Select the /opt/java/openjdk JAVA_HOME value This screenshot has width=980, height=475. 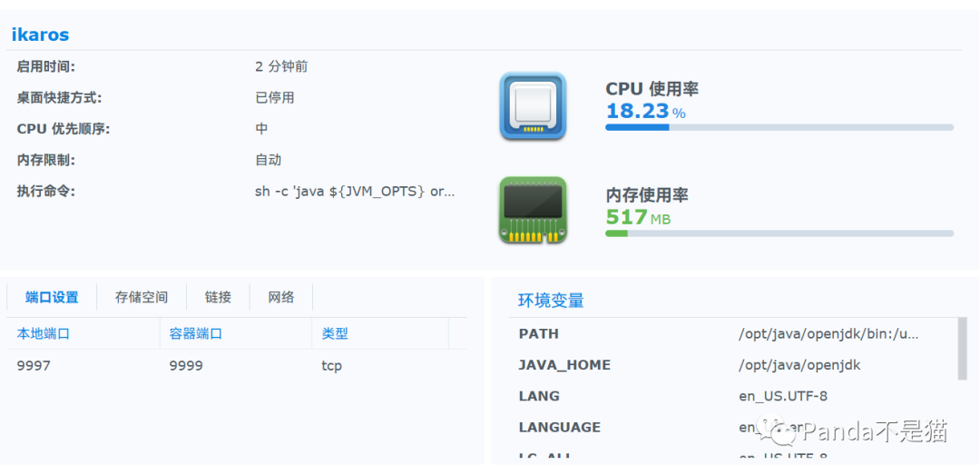(799, 365)
